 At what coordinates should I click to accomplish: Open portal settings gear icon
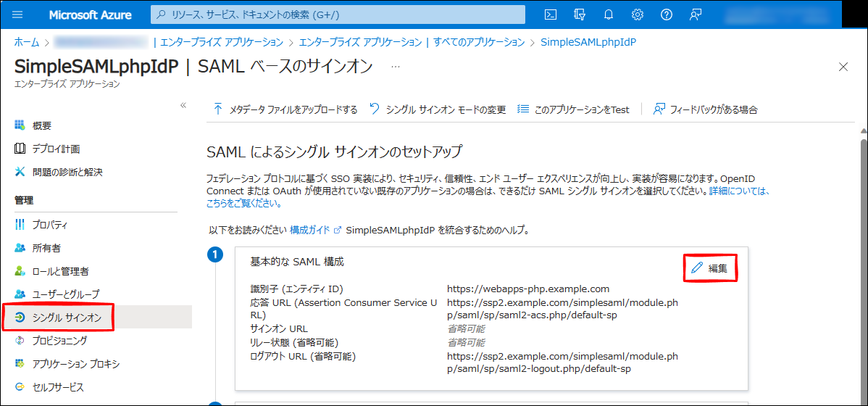click(637, 14)
